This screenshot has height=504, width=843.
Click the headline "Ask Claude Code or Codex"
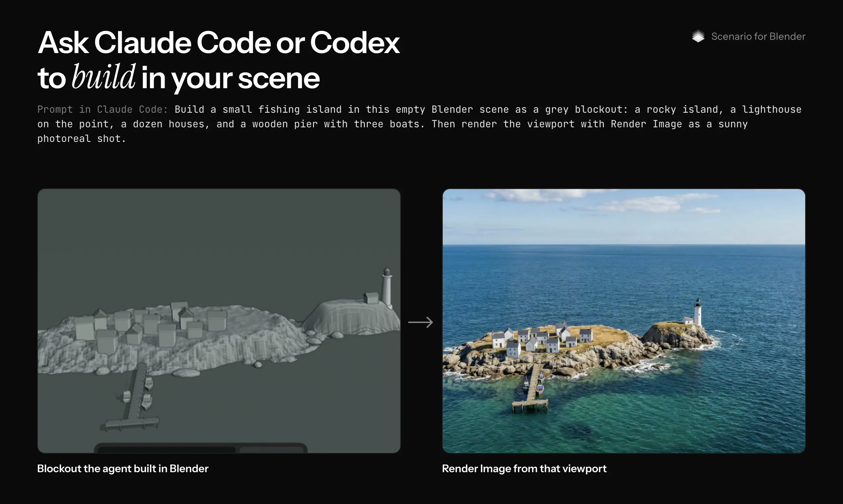219,43
